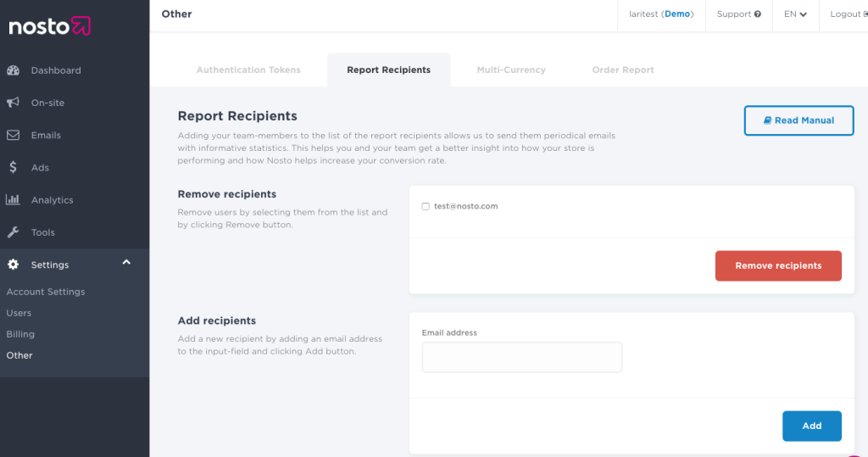Collapse the Settings menu chevron

[x=126, y=263]
